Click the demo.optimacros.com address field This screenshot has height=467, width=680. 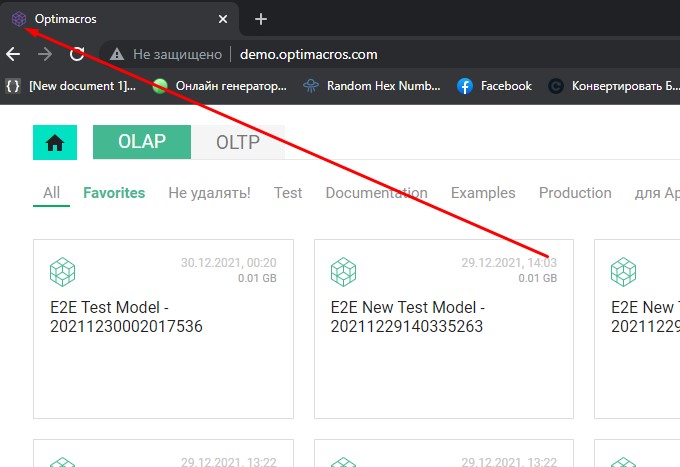308,55
